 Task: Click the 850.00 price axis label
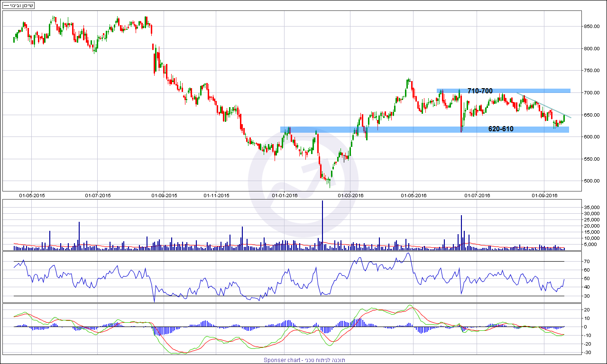point(593,27)
